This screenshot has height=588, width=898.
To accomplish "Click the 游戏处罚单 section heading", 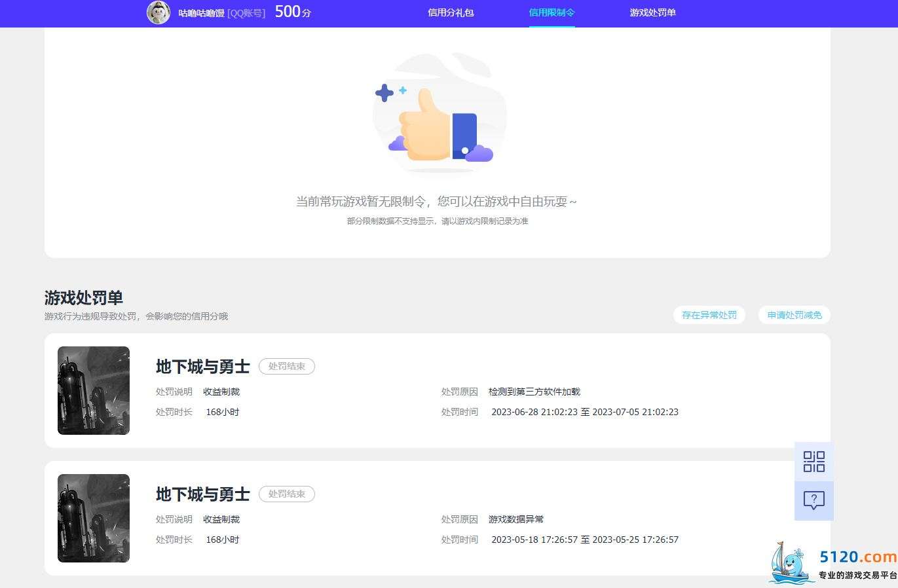I will [84, 298].
